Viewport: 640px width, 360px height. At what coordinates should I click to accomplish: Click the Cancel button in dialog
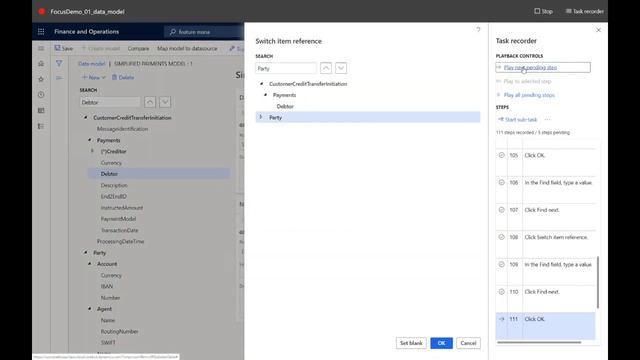tap(468, 343)
